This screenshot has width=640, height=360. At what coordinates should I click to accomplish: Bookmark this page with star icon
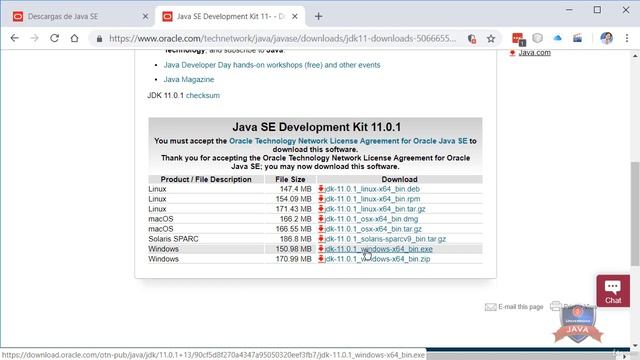(491, 39)
